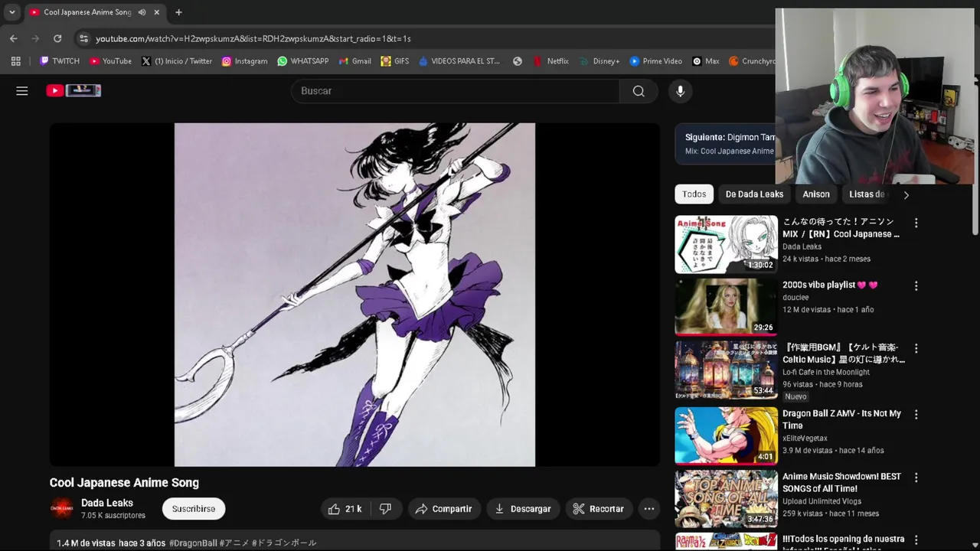Open the Disney+ bookmark
This screenshot has width=980, height=551.
pyautogui.click(x=599, y=61)
